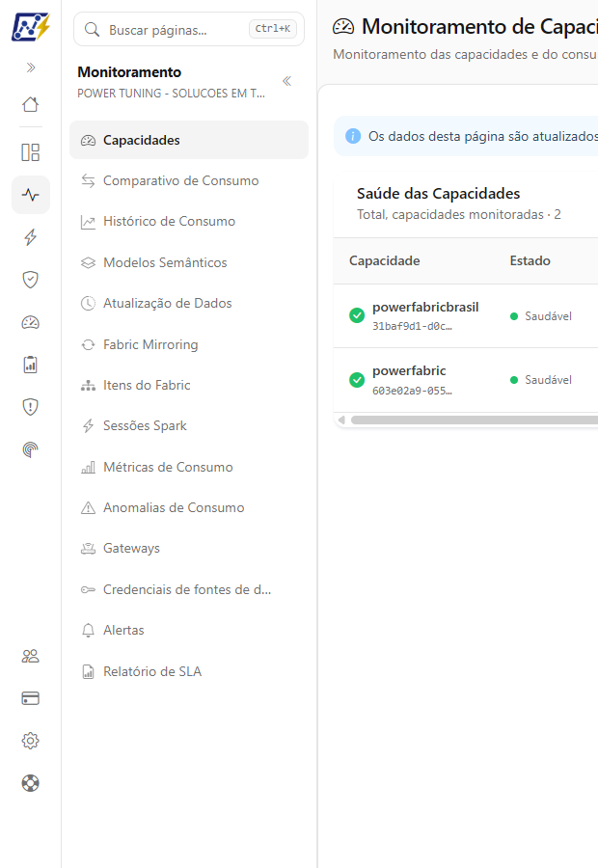Go to Anomalias de Consumo
The height and width of the screenshot is (868, 598).
click(x=189, y=507)
